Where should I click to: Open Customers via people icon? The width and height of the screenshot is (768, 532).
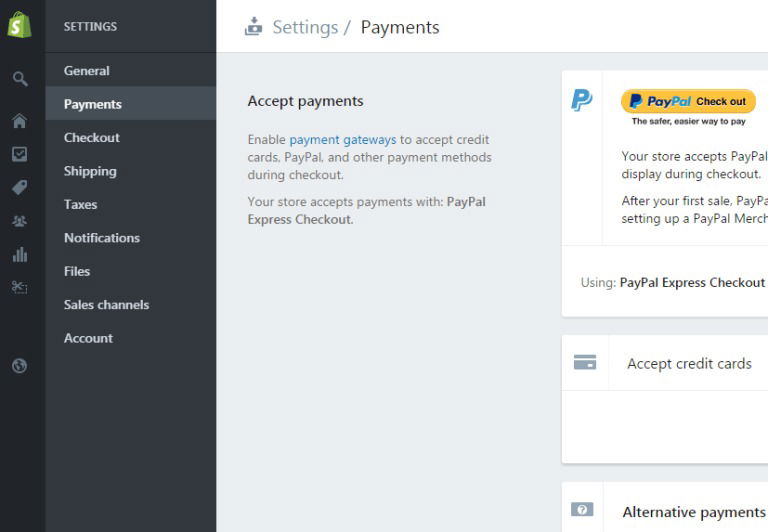pos(20,221)
